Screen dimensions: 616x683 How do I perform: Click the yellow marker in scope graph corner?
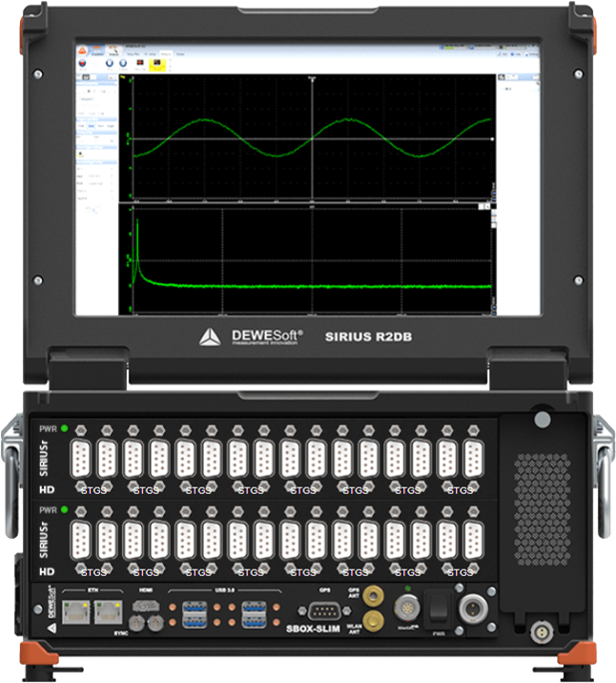123,77
